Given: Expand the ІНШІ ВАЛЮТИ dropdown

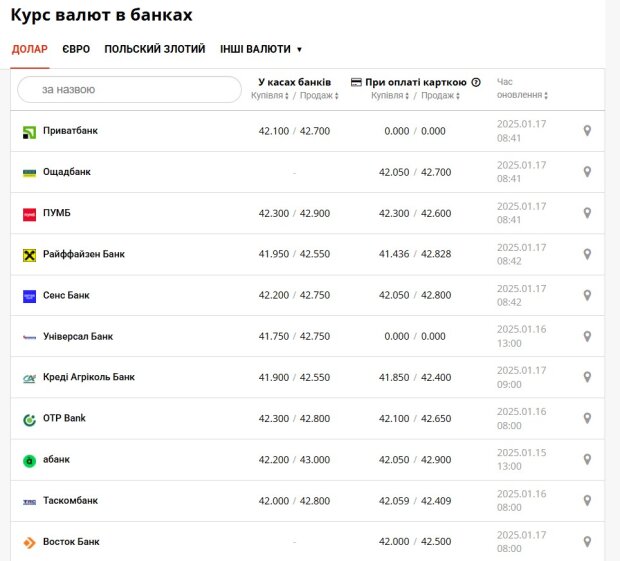Looking at the screenshot, I should (x=261, y=49).
